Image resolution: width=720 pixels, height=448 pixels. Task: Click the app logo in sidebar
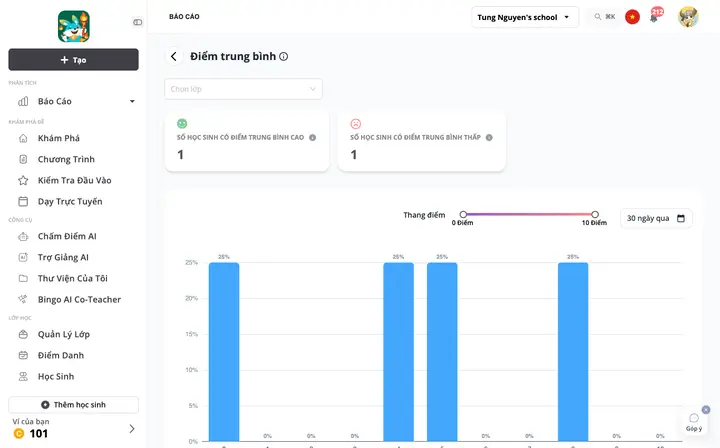pyautogui.click(x=73, y=27)
